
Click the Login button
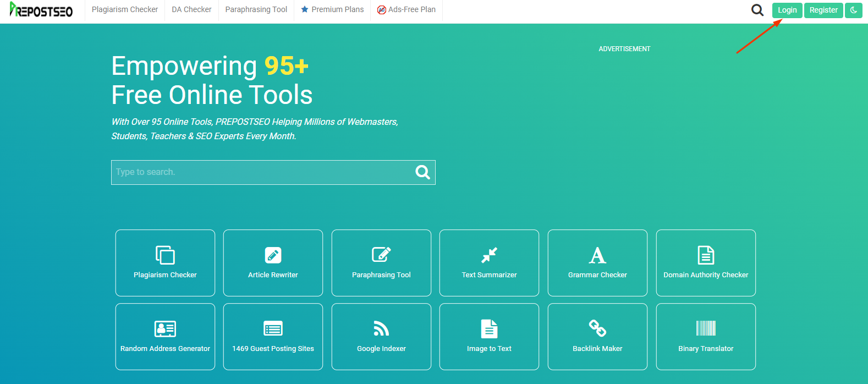[787, 10]
